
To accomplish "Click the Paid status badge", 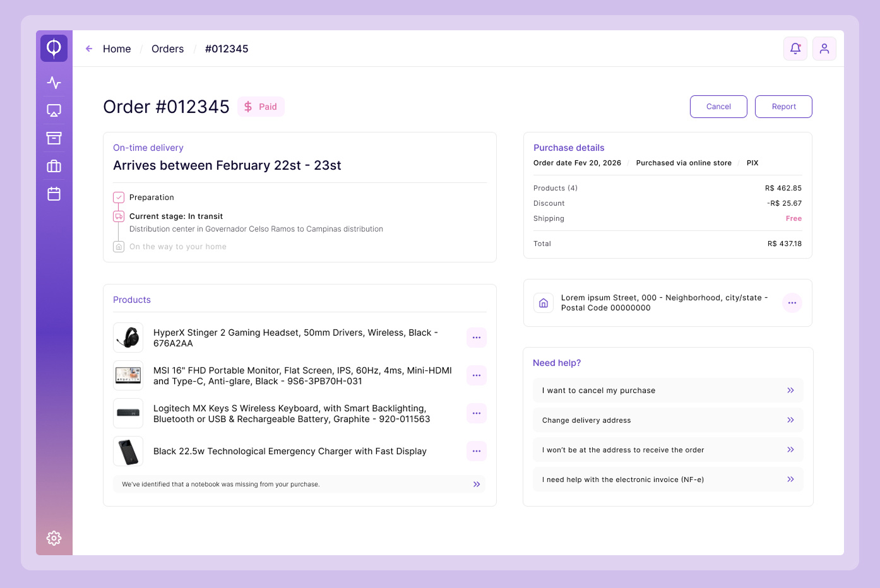I will 261,106.
